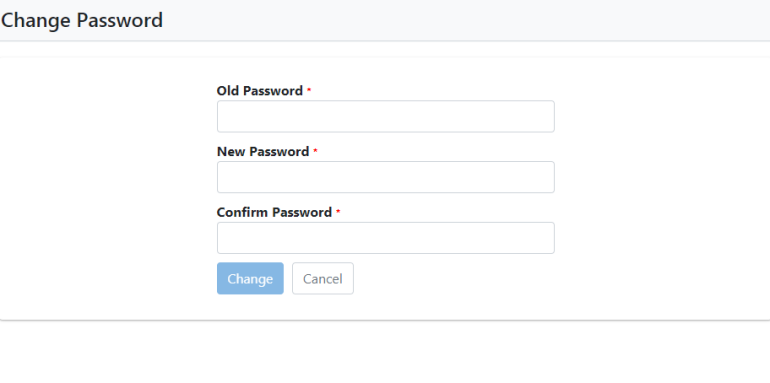
Task: Click the Confirm Password label text
Action: [x=275, y=213]
